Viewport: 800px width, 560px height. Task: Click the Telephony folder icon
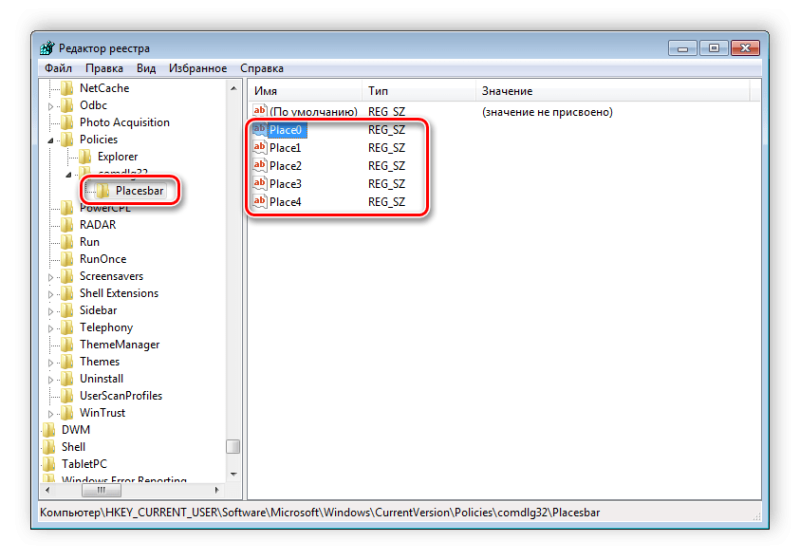tap(67, 327)
